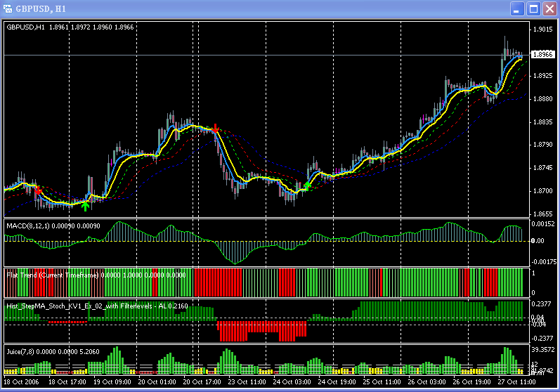Screen dimensions: 560x392
Task: Click the chart window icon in title bar
Action: point(8,8)
